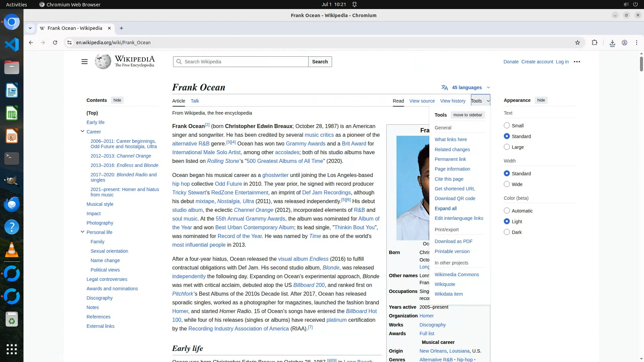Click the page vertical scrollbar thumb
The height and width of the screenshot is (362, 644).
(x=641, y=64)
